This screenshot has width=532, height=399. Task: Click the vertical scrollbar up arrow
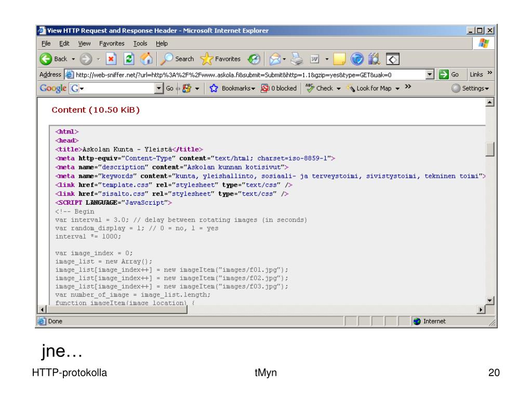[x=489, y=102]
